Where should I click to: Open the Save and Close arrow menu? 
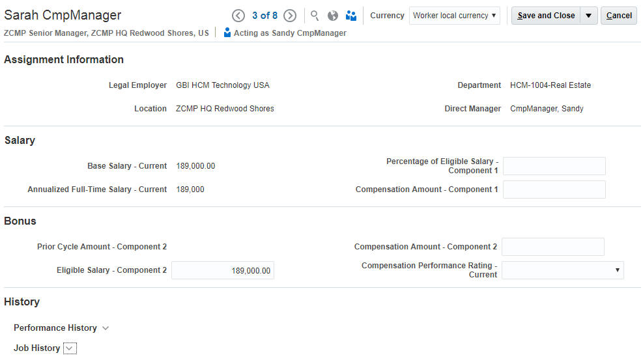pyautogui.click(x=589, y=16)
